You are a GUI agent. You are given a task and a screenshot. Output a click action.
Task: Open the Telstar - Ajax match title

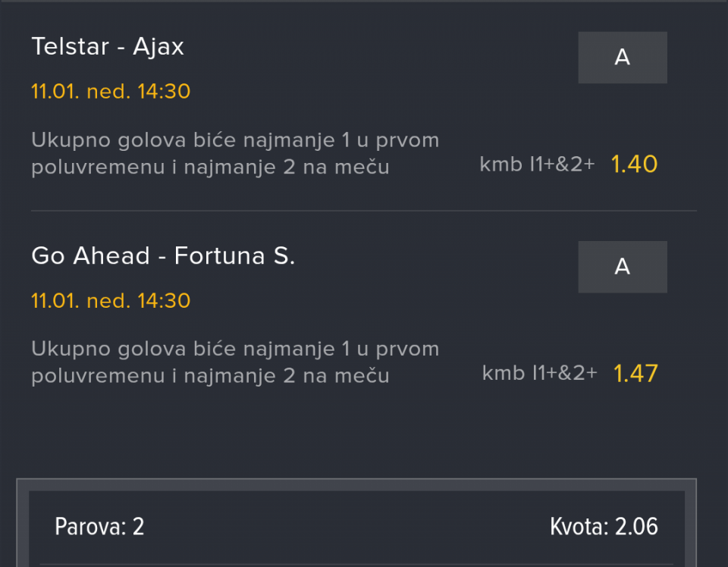(108, 47)
